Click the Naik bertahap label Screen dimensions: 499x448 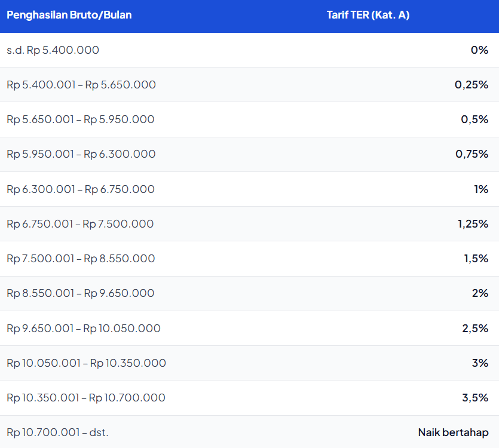[x=452, y=432]
